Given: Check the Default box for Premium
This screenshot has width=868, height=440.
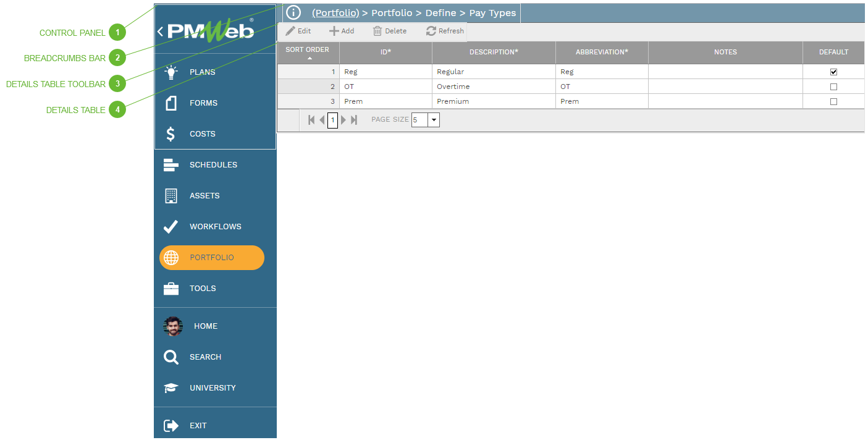Looking at the screenshot, I should 833,102.
